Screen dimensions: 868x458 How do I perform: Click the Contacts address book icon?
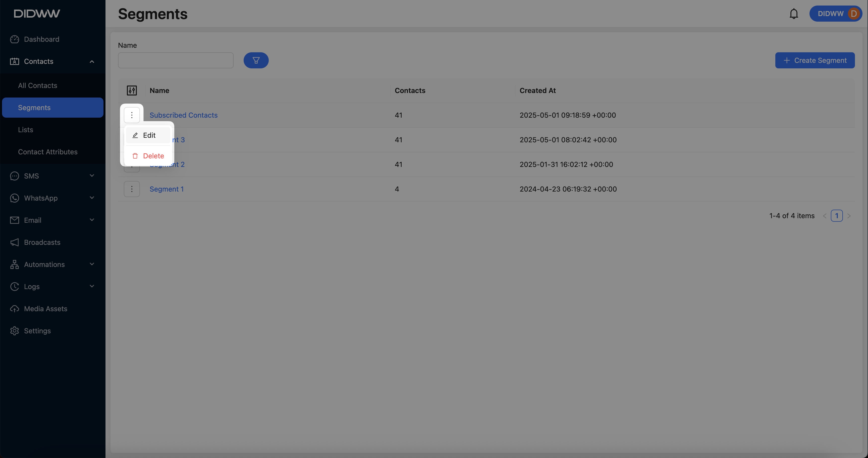15,61
